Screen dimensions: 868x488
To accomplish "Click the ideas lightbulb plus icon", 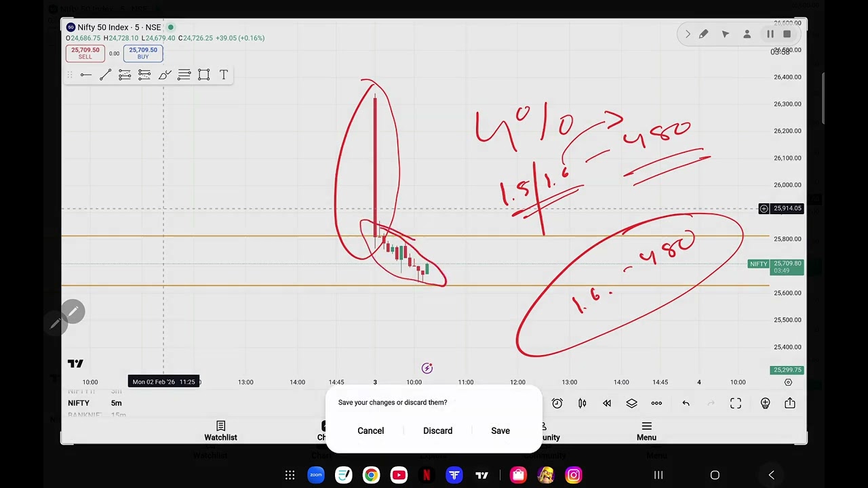I will click(x=765, y=403).
